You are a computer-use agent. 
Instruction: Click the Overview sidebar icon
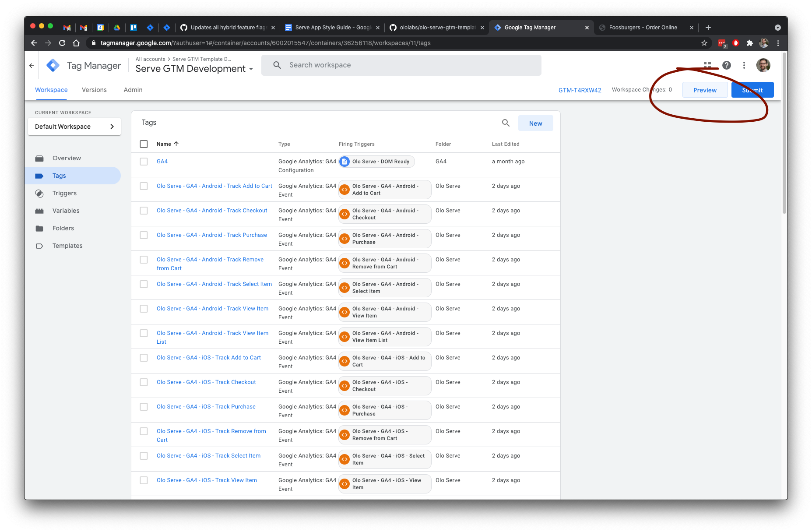point(39,158)
